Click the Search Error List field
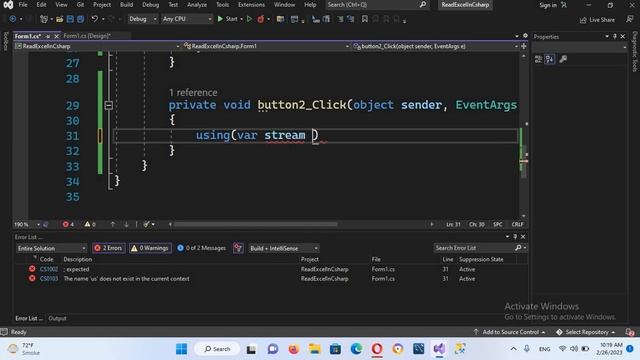640x360 pixels. tap(473, 248)
